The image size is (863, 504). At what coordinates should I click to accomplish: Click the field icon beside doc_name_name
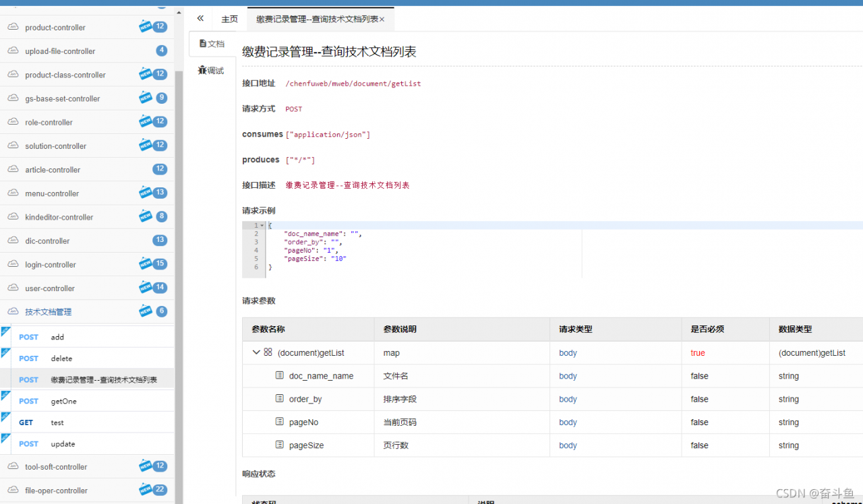click(x=280, y=375)
